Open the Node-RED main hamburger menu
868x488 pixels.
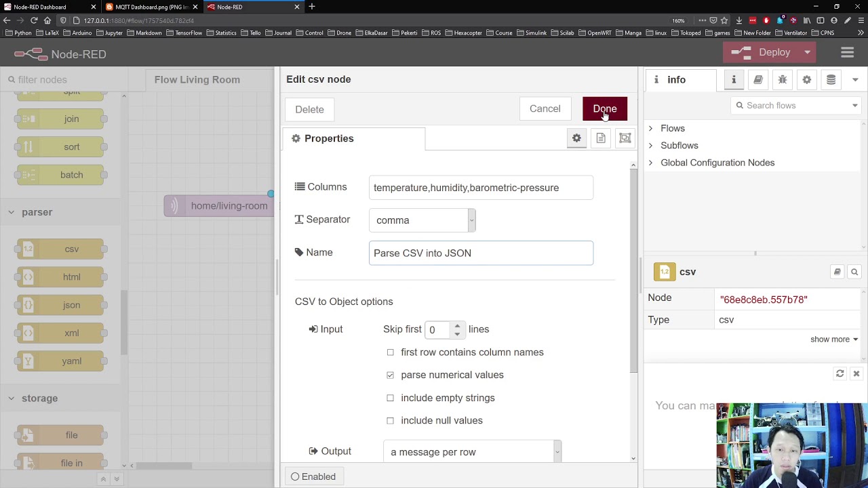point(847,53)
